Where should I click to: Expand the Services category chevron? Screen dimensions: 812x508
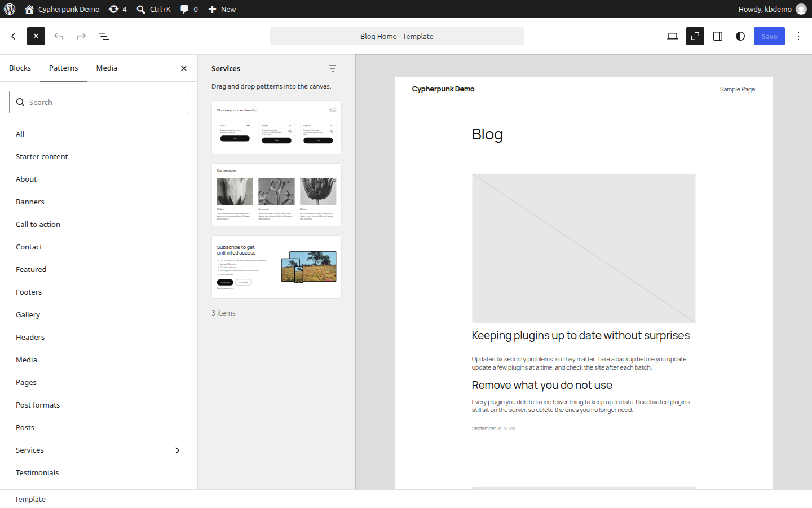[x=177, y=450]
